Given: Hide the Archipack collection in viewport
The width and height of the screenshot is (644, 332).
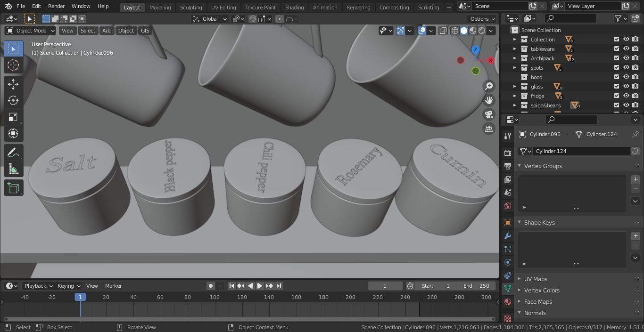Looking at the screenshot, I should [626, 58].
